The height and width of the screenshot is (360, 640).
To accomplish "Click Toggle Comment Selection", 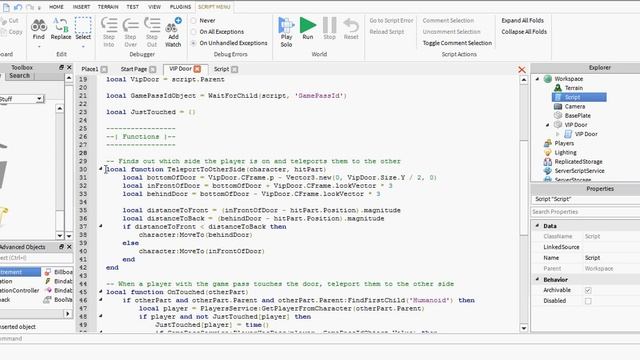I will (x=457, y=43).
